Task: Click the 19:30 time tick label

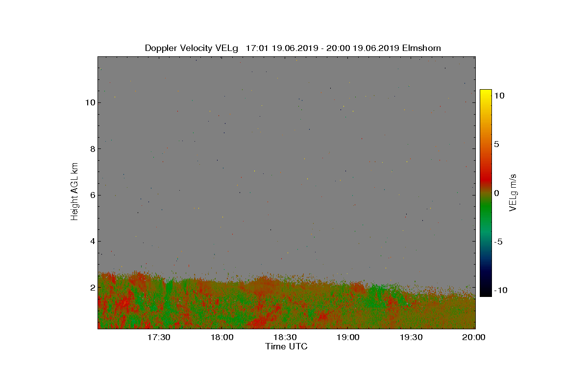Action: pos(412,337)
